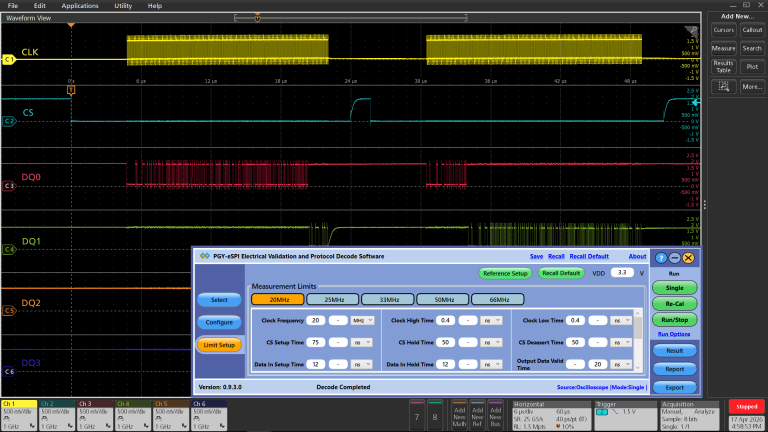Open the Utility menu
The image size is (768, 432).
coord(123,6)
